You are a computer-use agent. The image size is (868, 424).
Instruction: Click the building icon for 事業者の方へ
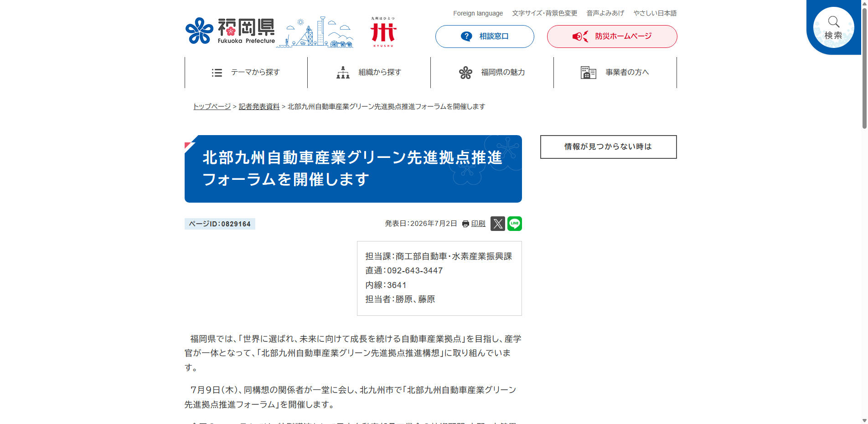[x=589, y=73]
